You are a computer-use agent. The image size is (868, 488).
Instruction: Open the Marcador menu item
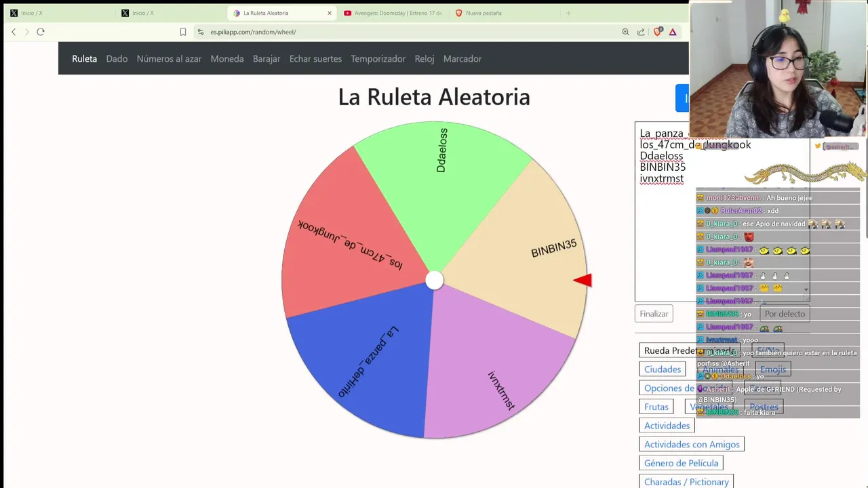coord(462,59)
